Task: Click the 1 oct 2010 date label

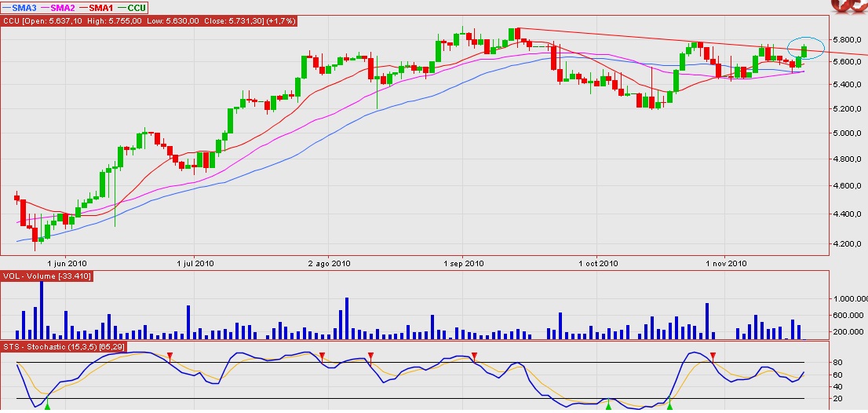Action: point(596,264)
